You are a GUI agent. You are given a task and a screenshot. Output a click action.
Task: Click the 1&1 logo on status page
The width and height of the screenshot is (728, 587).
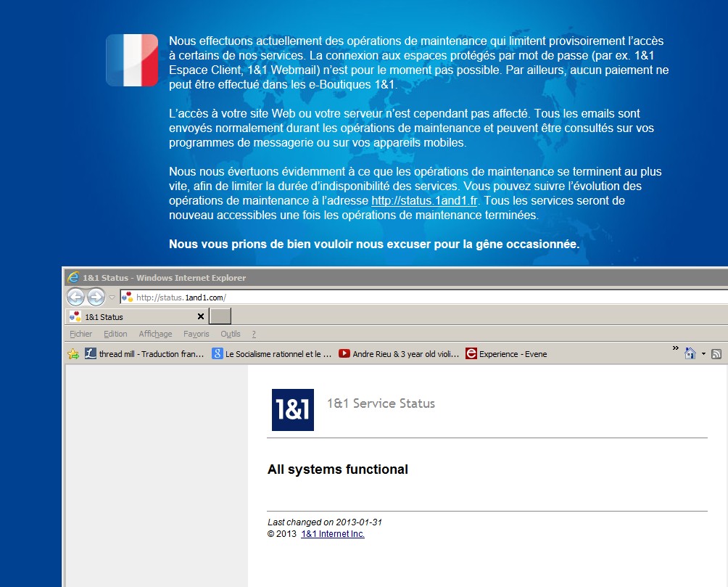[292, 409]
